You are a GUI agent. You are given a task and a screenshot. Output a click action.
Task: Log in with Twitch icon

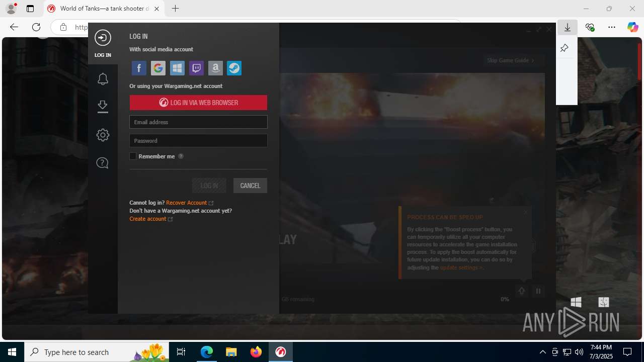tap(196, 68)
